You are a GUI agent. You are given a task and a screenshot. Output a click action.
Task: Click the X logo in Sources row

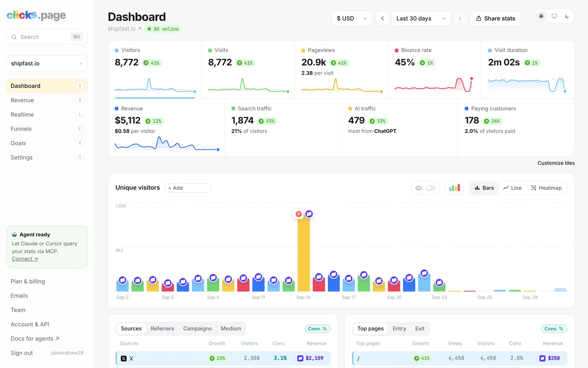coord(124,358)
